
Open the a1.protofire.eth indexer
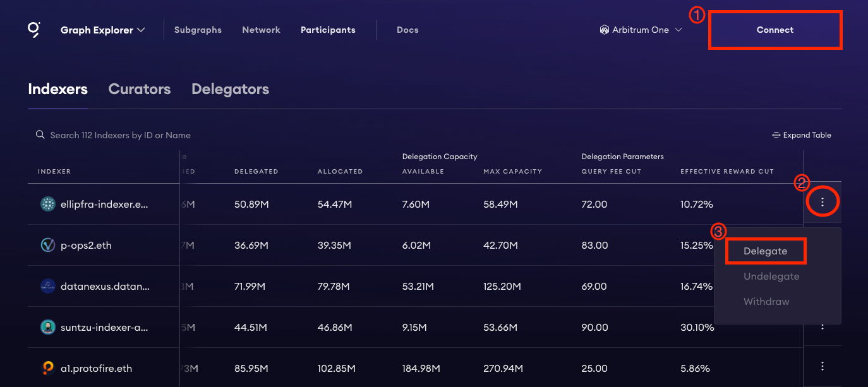[x=96, y=369]
